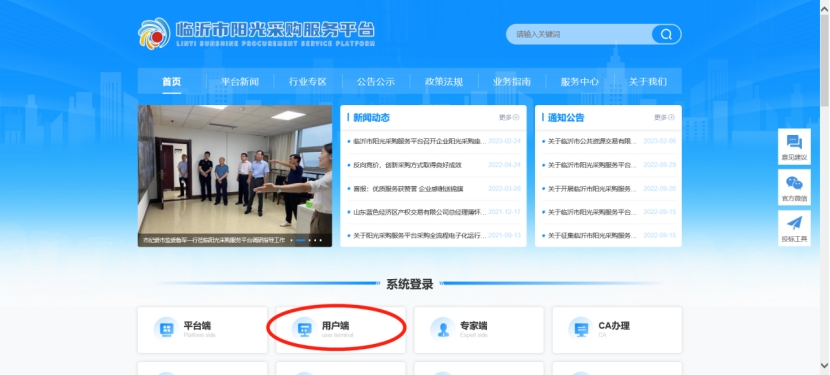Click the 专家端 expert-side icon

coord(443,329)
